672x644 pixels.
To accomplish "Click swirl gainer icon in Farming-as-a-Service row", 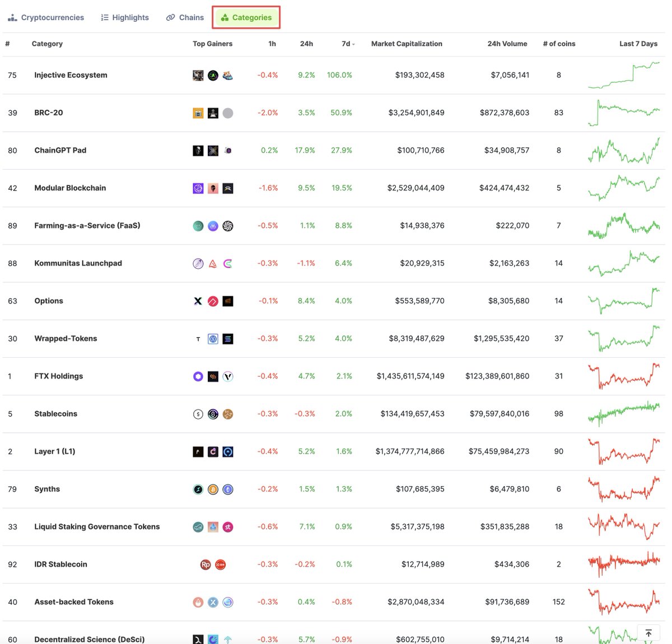I will point(228,226).
